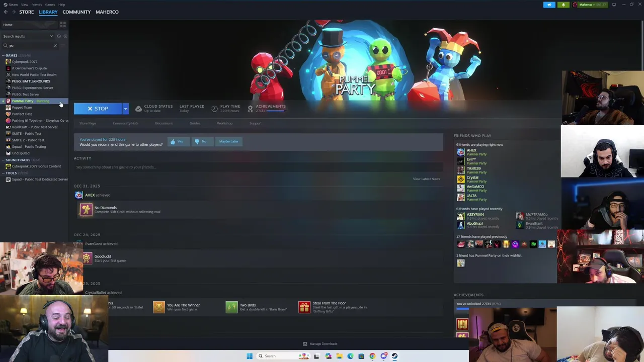Select Puppet Team in the library list
644x362 pixels.
22,108
